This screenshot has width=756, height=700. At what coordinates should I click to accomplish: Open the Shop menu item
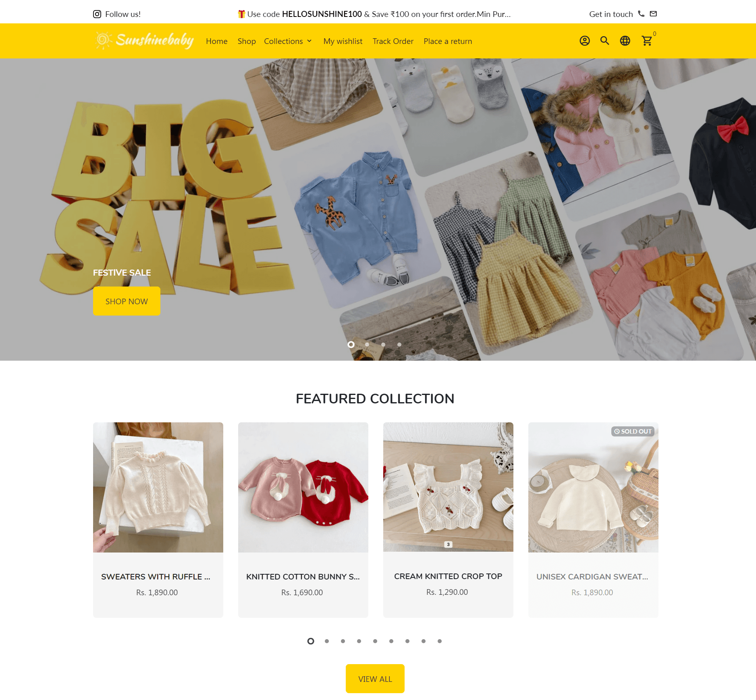click(247, 41)
